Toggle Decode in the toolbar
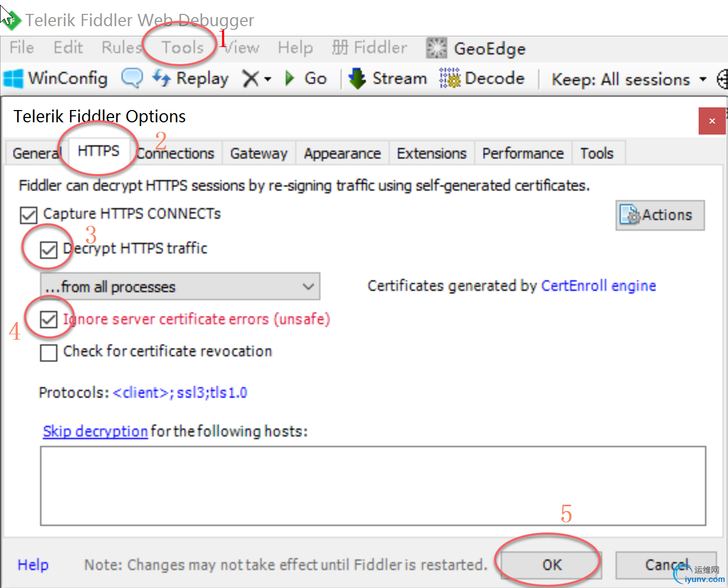 pyautogui.click(x=482, y=79)
